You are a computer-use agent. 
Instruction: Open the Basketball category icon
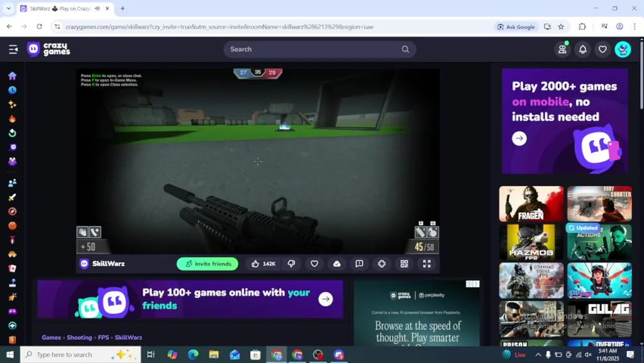(x=12, y=225)
